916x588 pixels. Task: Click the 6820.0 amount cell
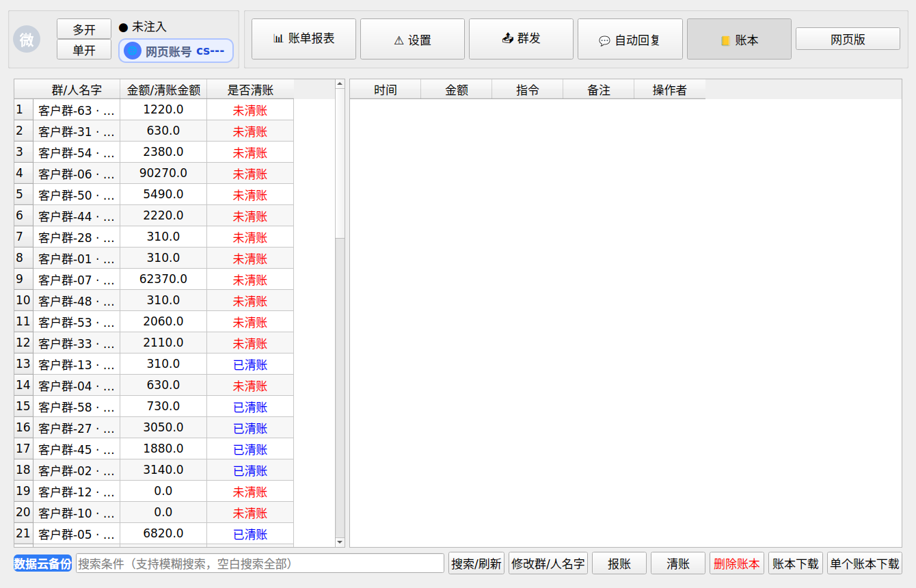click(163, 533)
